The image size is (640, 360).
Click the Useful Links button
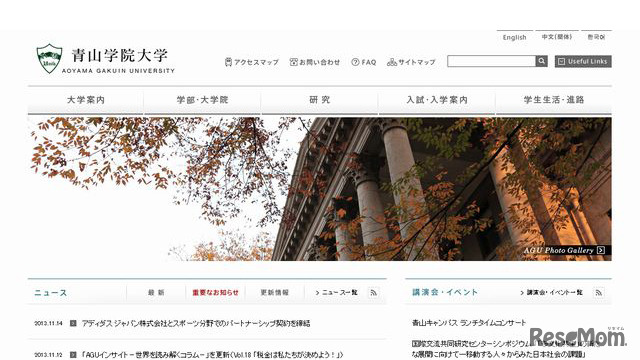pyautogui.click(x=583, y=61)
